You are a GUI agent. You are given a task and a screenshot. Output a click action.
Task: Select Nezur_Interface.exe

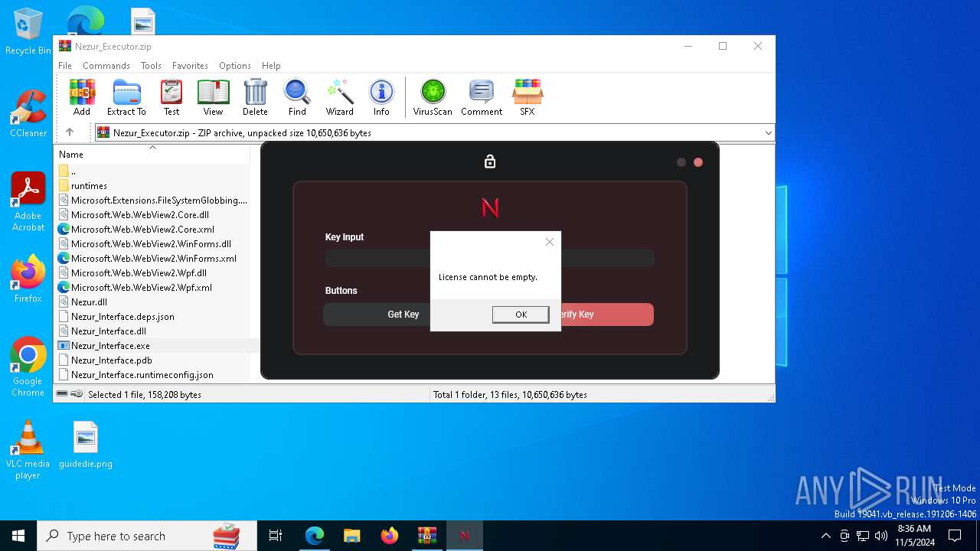(152, 346)
